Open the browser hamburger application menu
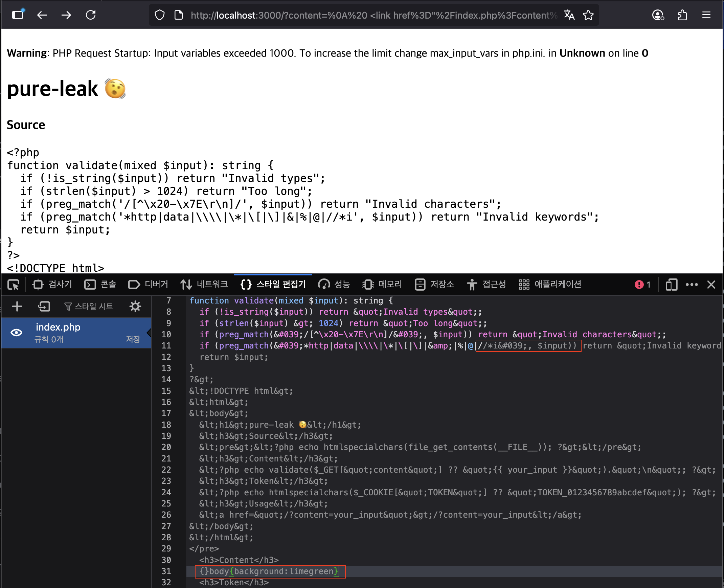 pos(706,15)
